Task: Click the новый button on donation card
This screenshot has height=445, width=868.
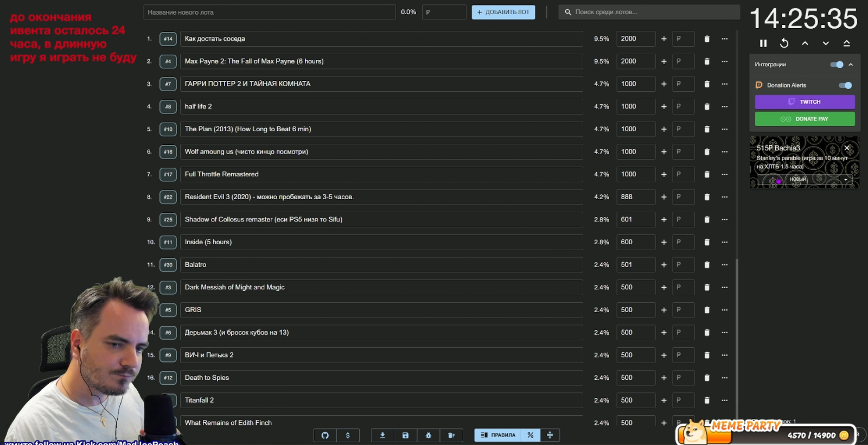Action: click(797, 179)
